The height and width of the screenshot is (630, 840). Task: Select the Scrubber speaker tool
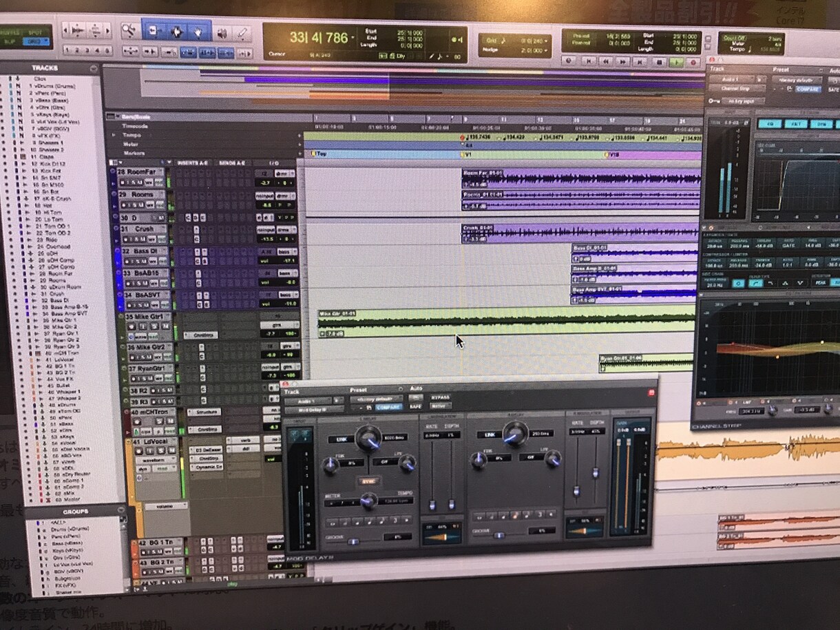point(222,32)
